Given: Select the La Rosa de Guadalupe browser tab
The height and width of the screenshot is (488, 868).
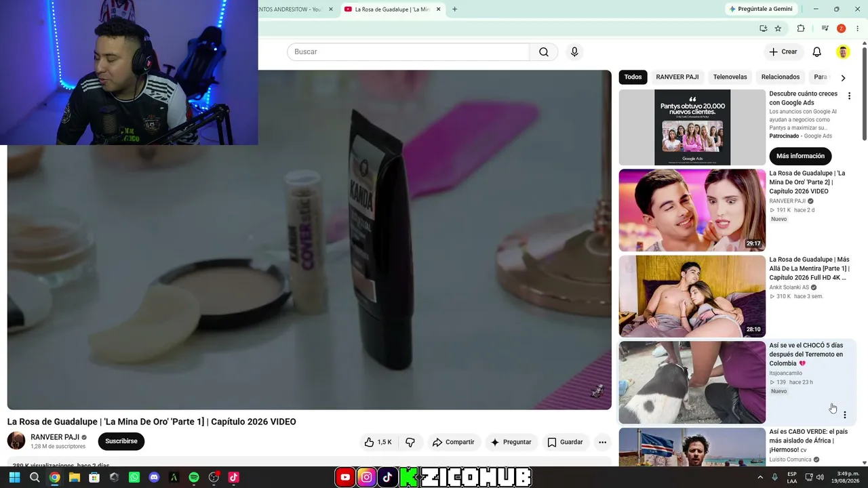Looking at the screenshot, I should [x=392, y=9].
